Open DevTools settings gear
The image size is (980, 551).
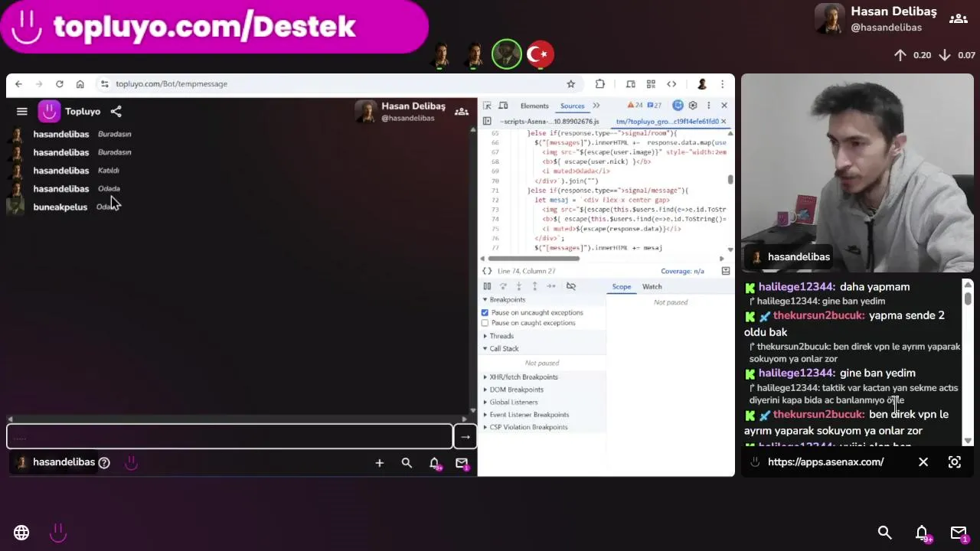point(693,106)
